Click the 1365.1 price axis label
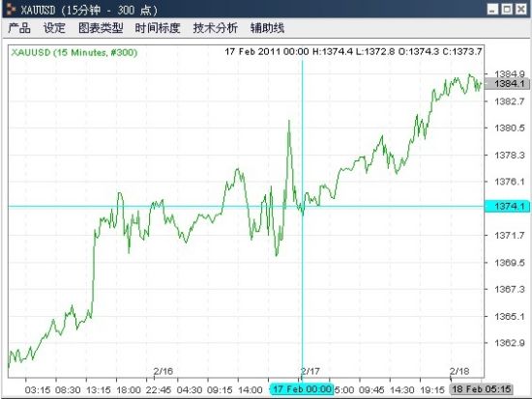The width and height of the screenshot is (532, 399). coord(509,316)
